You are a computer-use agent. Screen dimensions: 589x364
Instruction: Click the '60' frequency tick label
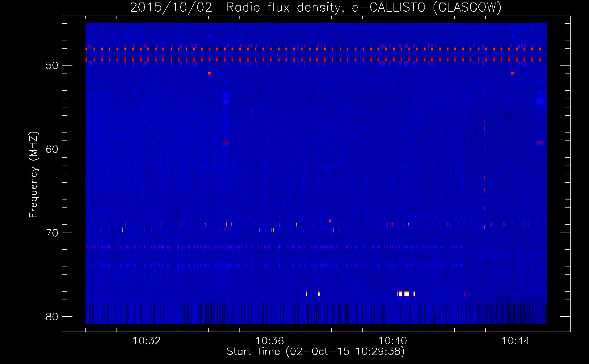(52, 149)
